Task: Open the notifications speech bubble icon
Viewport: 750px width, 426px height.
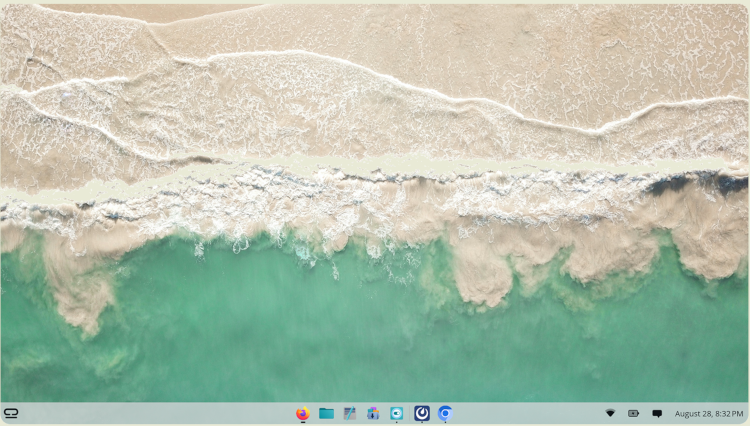Action: (x=657, y=413)
